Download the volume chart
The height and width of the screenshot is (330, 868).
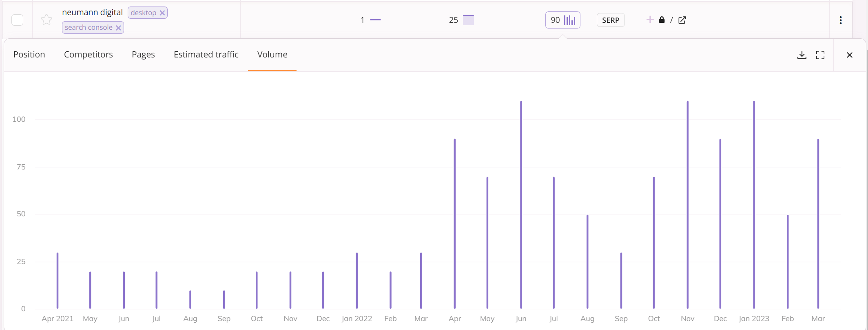(802, 55)
